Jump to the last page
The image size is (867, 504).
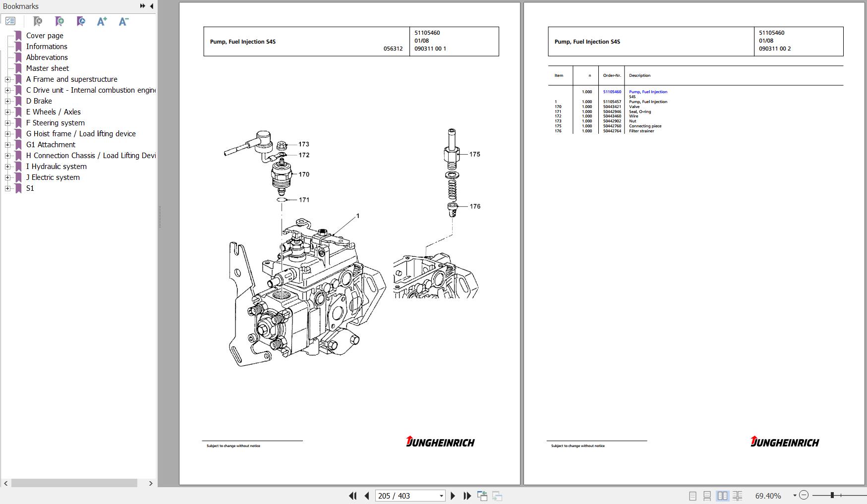pyautogui.click(x=467, y=496)
